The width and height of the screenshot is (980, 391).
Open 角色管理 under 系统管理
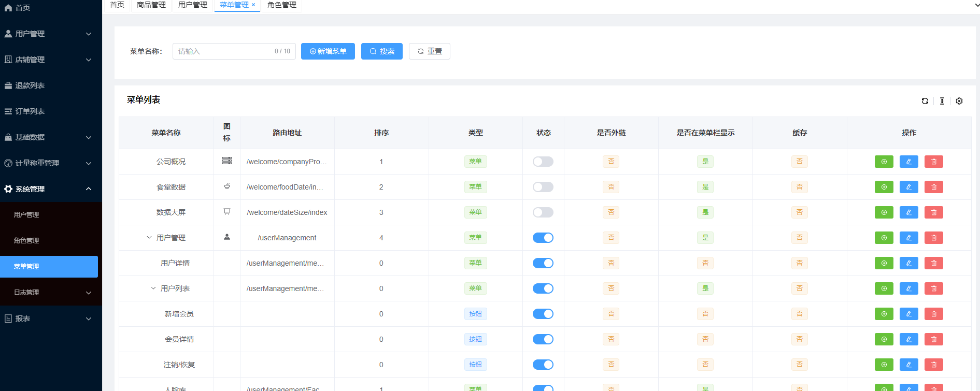click(51, 241)
